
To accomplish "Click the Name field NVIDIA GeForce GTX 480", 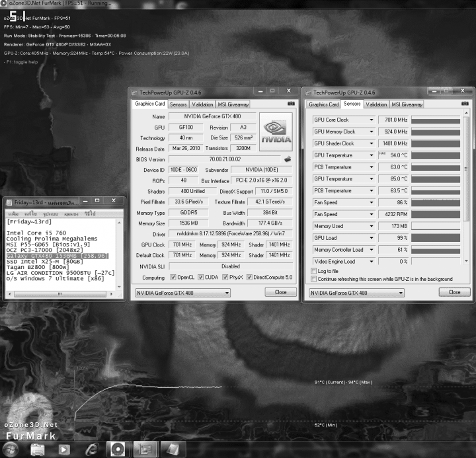I will point(212,116).
